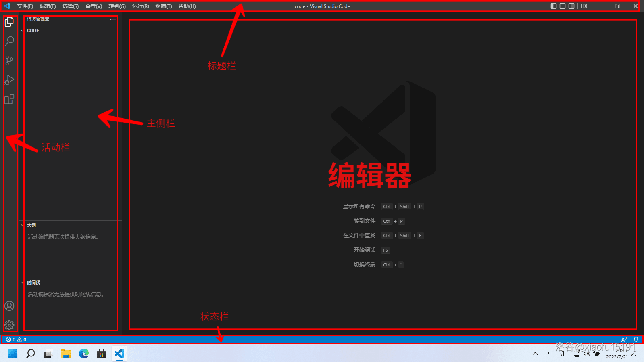644x362 pixels.
Task: Open the 转到(G) menu
Action: tap(117, 6)
